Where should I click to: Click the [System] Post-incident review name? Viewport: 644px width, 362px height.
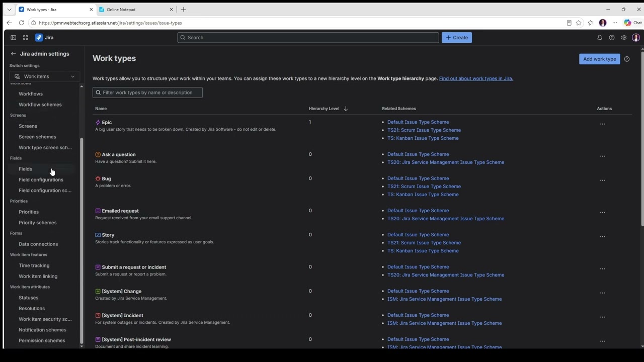tap(136, 339)
